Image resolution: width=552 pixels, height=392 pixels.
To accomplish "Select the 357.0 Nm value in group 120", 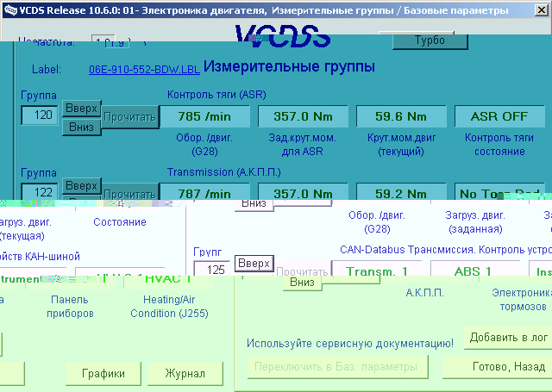I will (303, 116).
